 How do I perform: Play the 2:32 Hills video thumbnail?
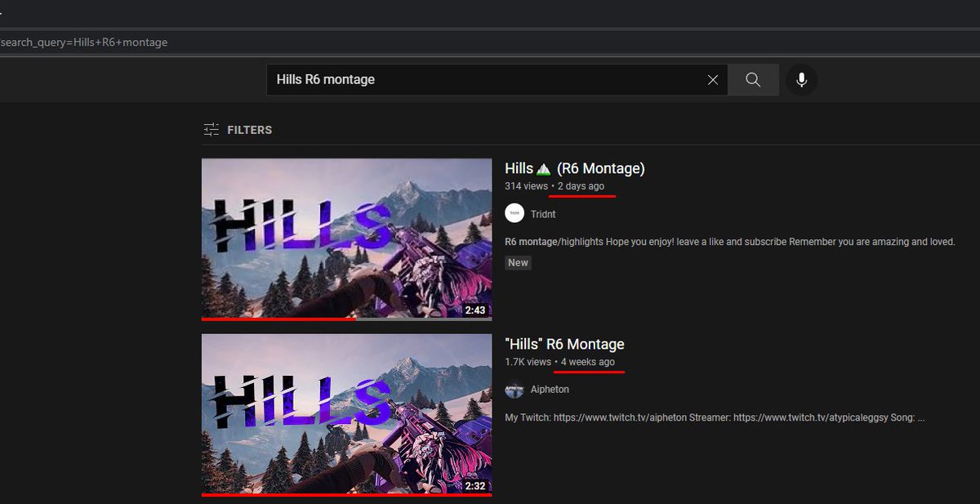click(347, 414)
